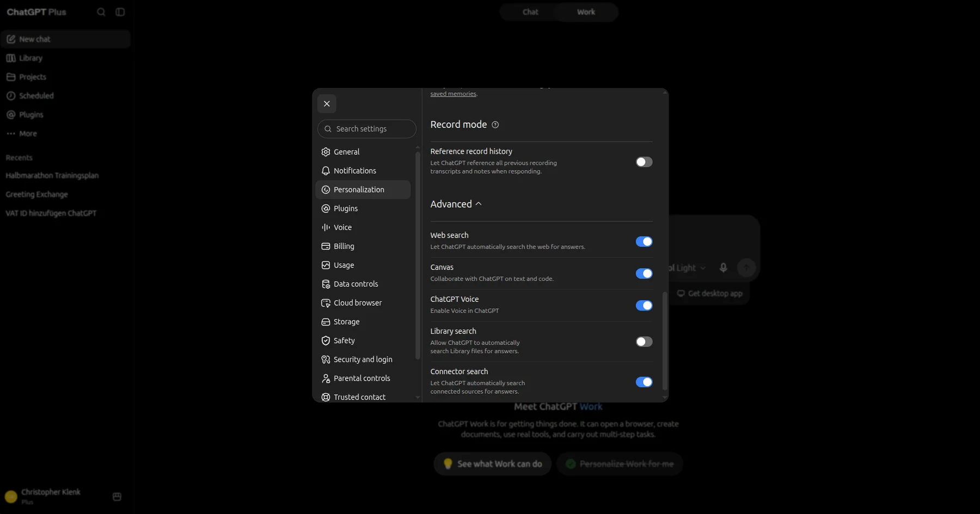980x514 pixels.
Task: Open Halbmarathon Trainingsplan recent chat
Action: (x=52, y=176)
